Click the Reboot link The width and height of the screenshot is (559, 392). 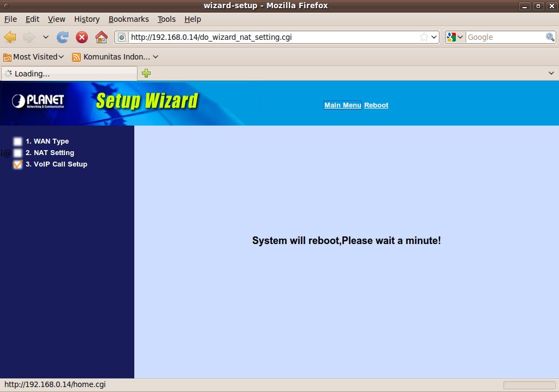[x=376, y=105]
